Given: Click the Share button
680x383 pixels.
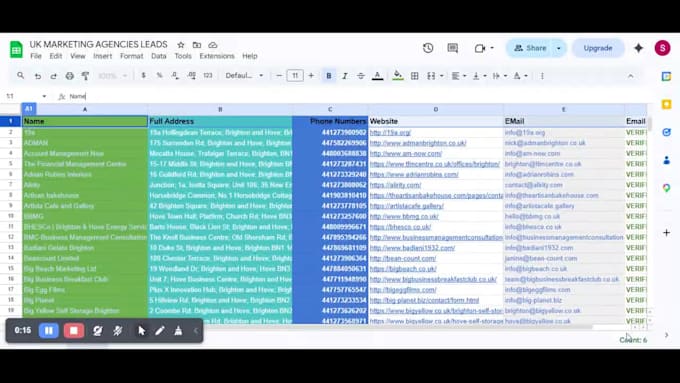Looking at the screenshot, I should pyautogui.click(x=530, y=48).
